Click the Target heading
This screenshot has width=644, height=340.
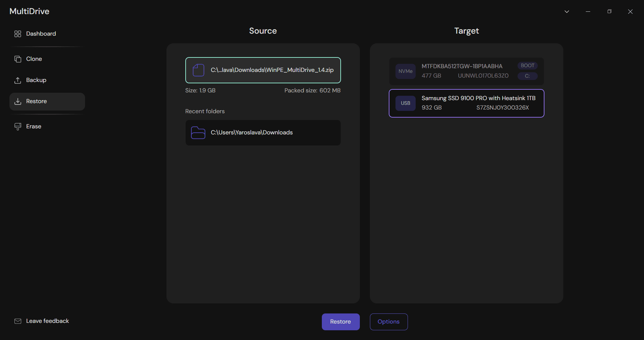[466, 31]
